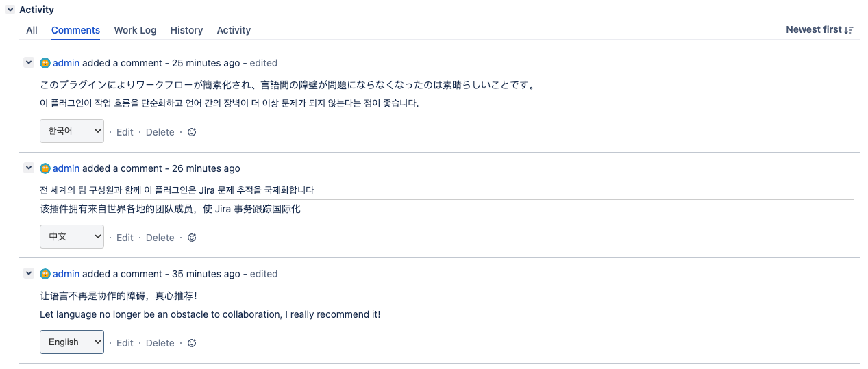Collapse the comment posted 35 minutes ago
The height and width of the screenshot is (369, 868).
(x=29, y=274)
